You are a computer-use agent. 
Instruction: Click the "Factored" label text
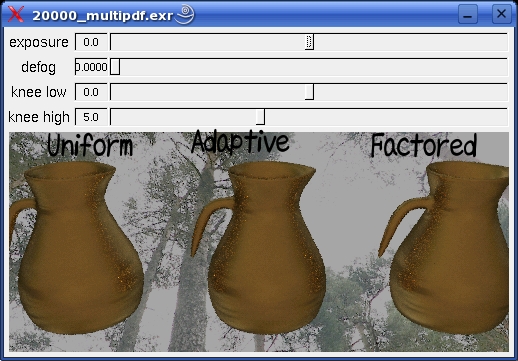[424, 145]
